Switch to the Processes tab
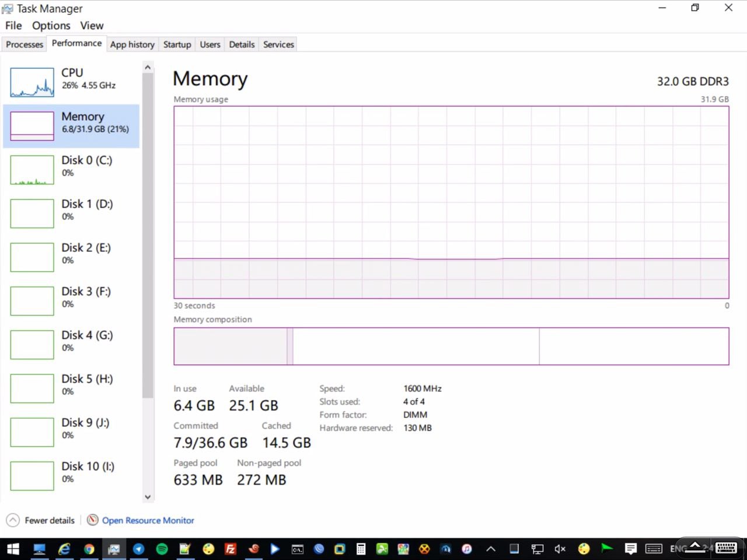 [x=25, y=44]
